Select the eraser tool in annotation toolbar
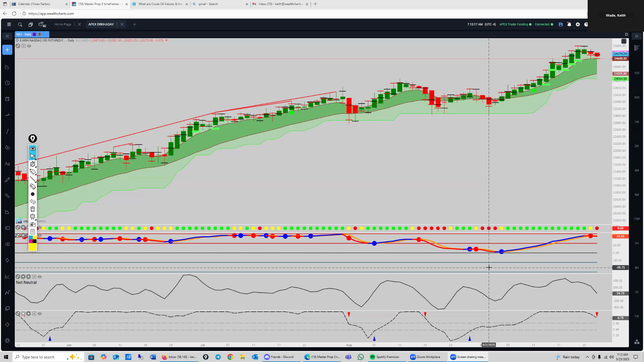Image resolution: width=644 pixels, height=362 pixels. point(33,186)
